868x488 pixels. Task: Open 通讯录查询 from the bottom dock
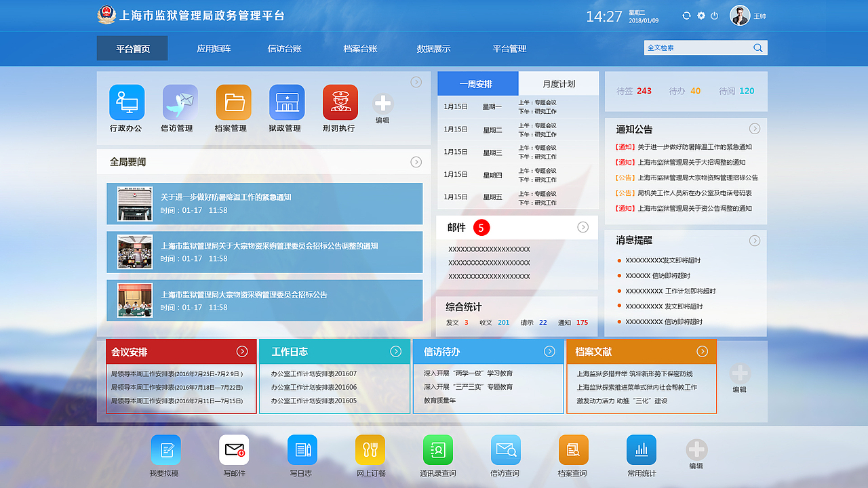click(x=437, y=449)
